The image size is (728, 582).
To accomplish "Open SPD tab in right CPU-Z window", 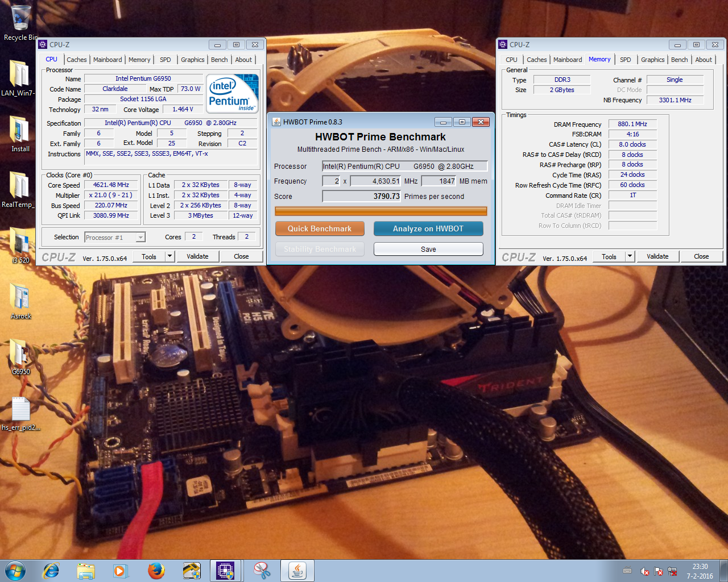I will [626, 60].
